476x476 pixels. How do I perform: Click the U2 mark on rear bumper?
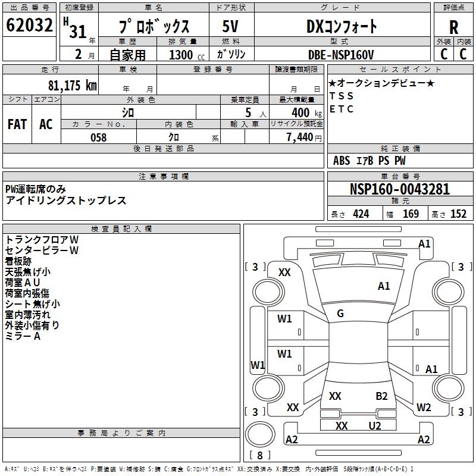point(375,425)
